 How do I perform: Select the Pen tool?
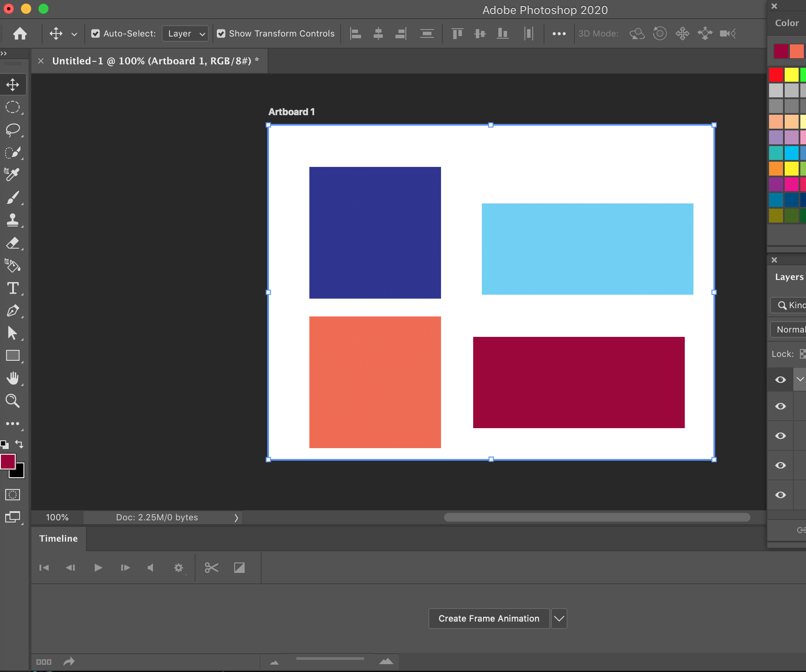point(13,311)
